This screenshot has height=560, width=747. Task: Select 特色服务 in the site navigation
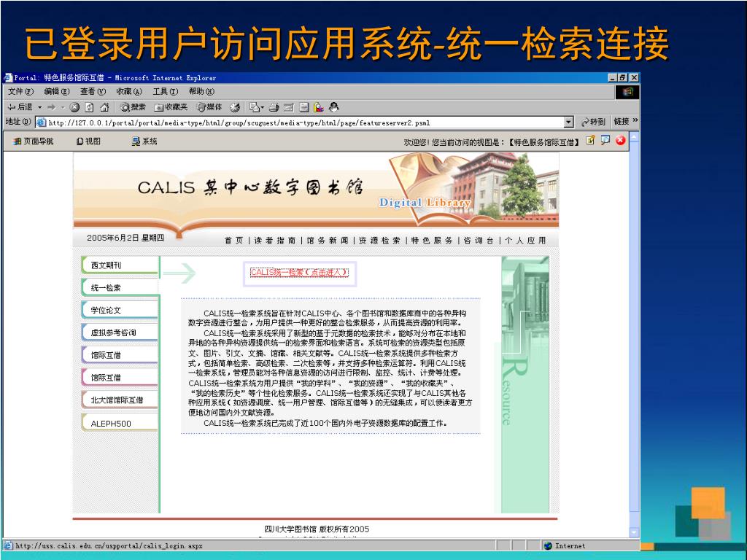(432, 241)
